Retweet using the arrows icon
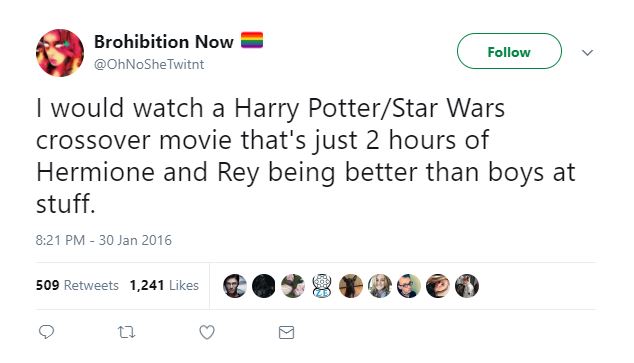The height and width of the screenshot is (363, 634). coord(126,332)
